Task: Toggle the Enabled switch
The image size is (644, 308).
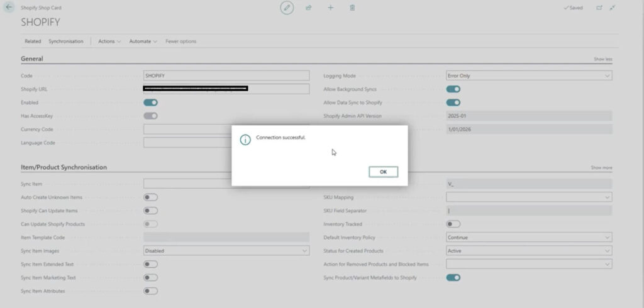Action: pos(150,102)
